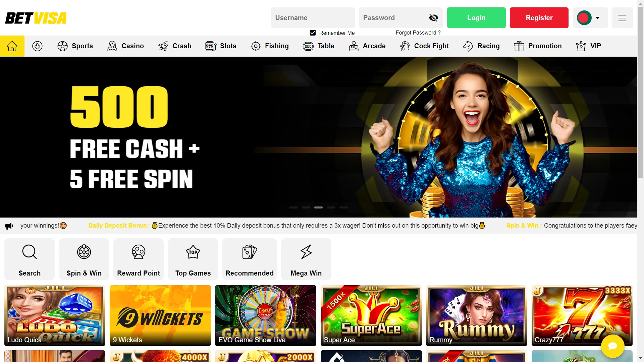Open the hamburger menu
644x362 pixels.
(x=622, y=18)
